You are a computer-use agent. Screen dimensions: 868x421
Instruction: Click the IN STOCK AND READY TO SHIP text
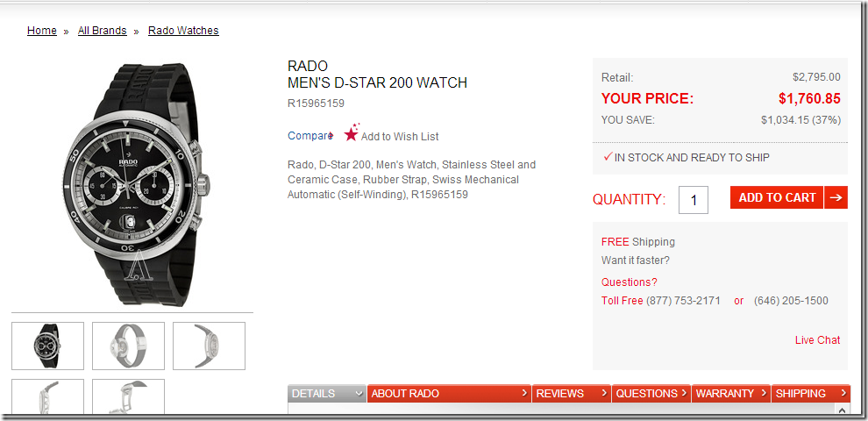pos(692,158)
